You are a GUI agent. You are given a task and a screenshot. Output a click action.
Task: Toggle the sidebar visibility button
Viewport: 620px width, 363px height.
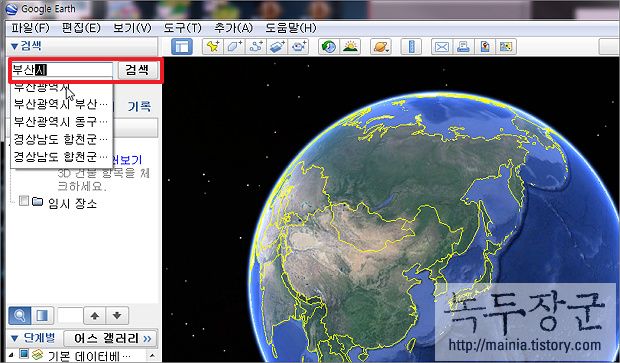(182, 47)
